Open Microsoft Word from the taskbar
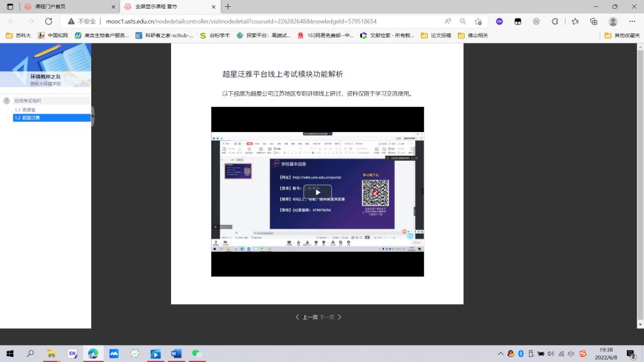This screenshot has height=362, width=644. pos(176,353)
